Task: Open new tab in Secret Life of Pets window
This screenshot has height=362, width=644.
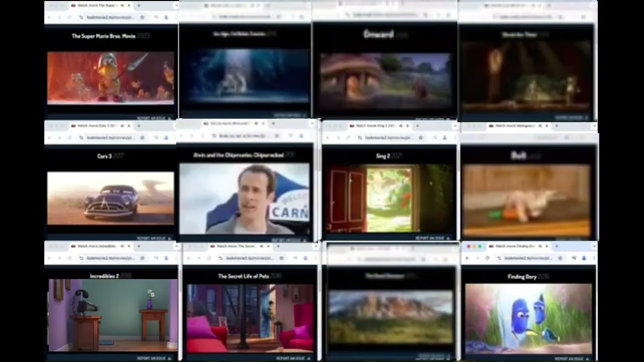Action: (278, 246)
